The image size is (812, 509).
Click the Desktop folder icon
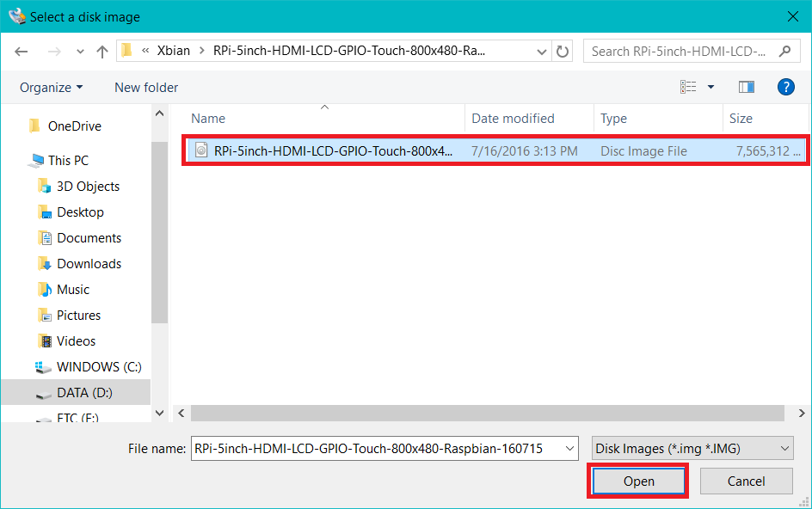[x=45, y=212]
